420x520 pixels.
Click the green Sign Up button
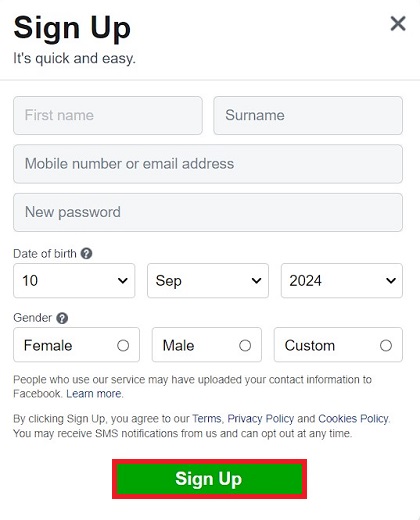pos(209,479)
